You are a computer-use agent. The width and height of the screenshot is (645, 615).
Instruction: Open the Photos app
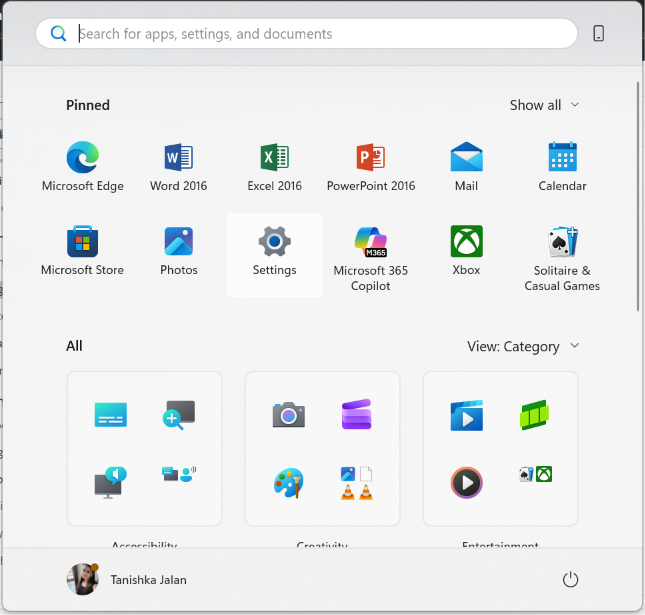pos(179,250)
